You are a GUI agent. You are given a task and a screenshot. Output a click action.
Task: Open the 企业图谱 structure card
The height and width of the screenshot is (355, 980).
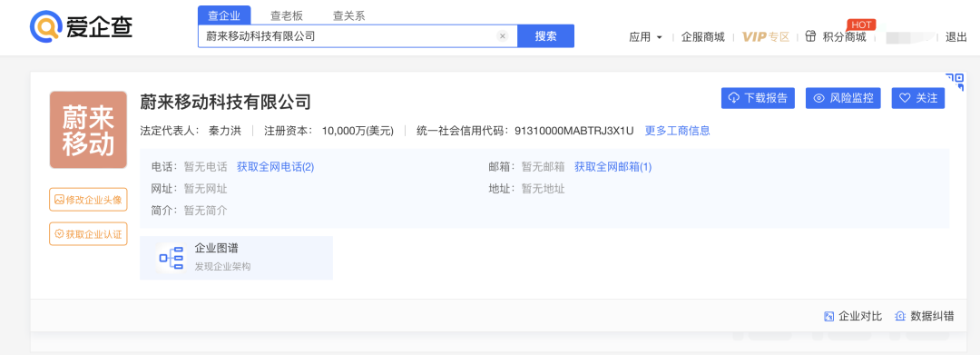[x=236, y=258]
